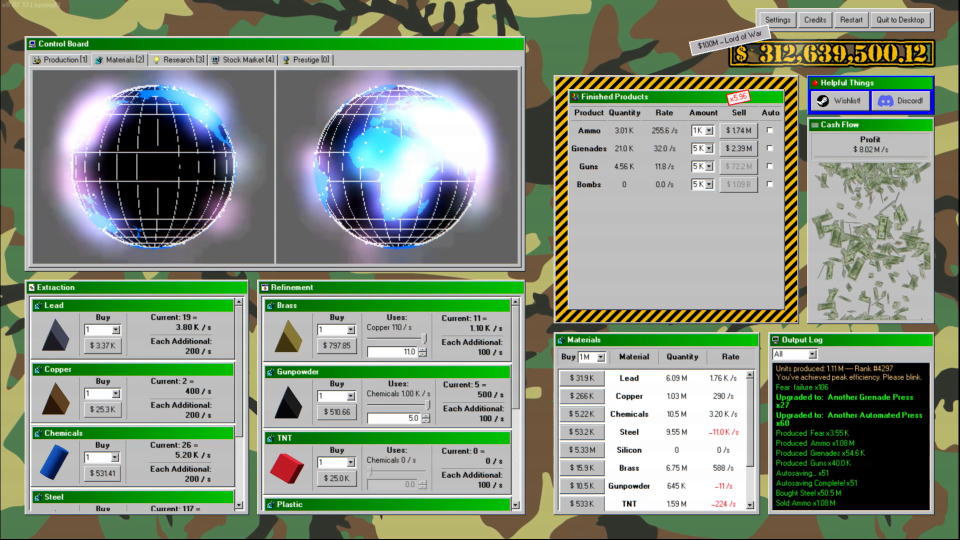Open the Steam Wishlist button

(x=839, y=101)
